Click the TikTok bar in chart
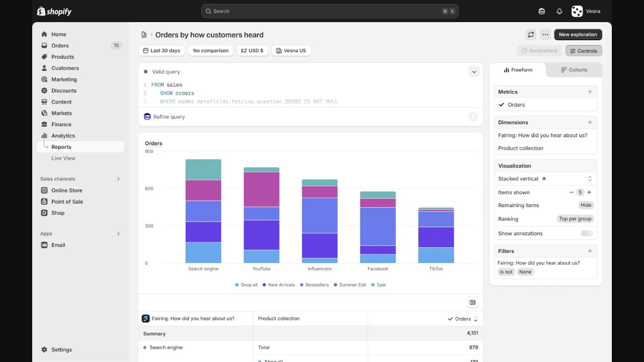Viewport: 644px width, 362px height. click(x=436, y=235)
